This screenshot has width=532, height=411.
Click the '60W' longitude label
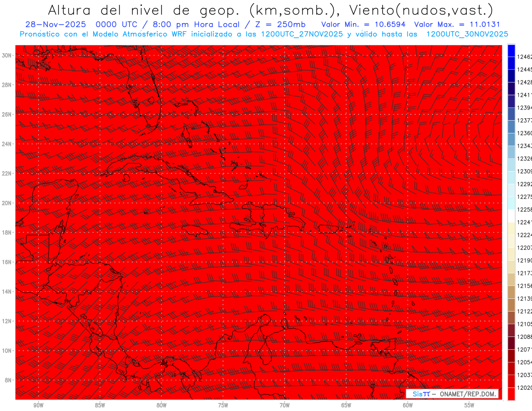(408, 405)
